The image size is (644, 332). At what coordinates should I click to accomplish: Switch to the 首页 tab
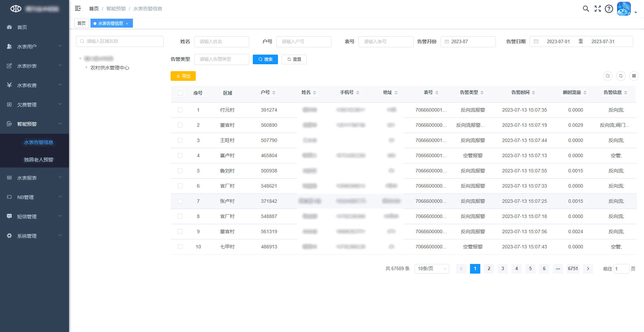coord(81,23)
